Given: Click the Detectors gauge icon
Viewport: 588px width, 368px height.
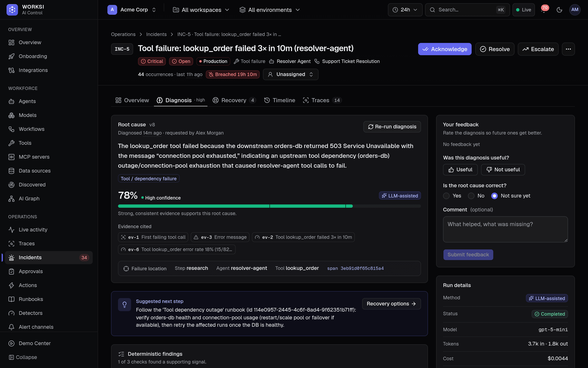Looking at the screenshot, I should pyautogui.click(x=11, y=313).
